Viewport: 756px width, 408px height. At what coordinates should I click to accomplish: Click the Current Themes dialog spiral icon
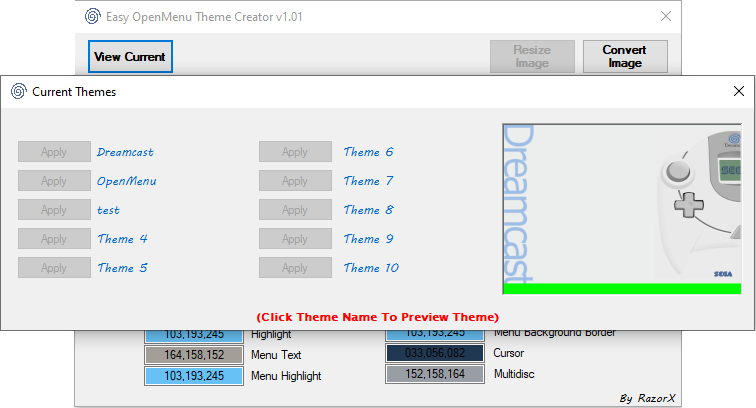point(18,91)
